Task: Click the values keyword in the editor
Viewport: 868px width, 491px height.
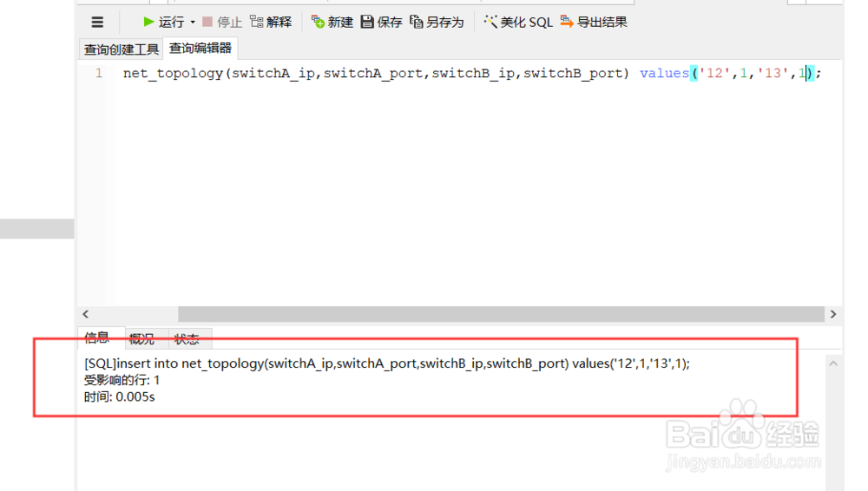Action: pyautogui.click(x=664, y=73)
